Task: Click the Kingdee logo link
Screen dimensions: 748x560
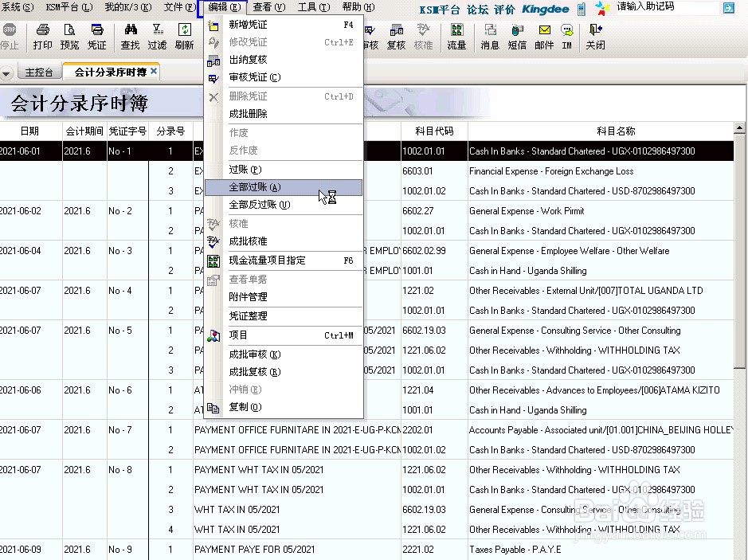Action: pos(545,10)
